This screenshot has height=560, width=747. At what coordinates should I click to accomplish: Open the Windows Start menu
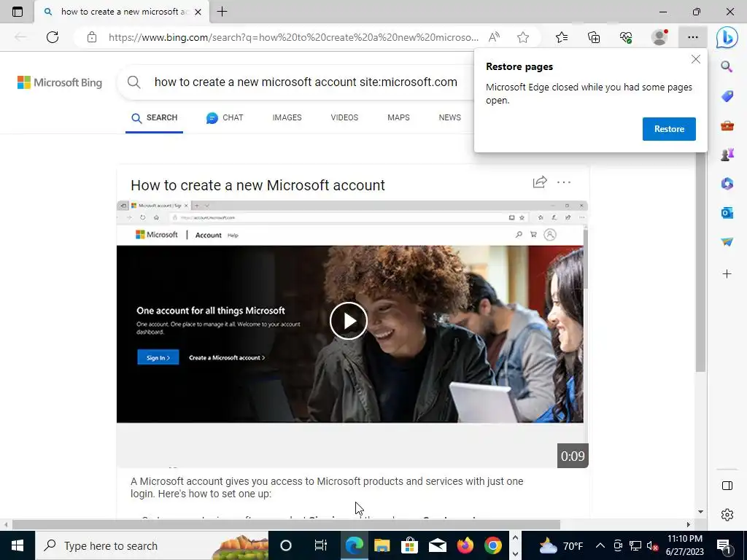coord(18,545)
